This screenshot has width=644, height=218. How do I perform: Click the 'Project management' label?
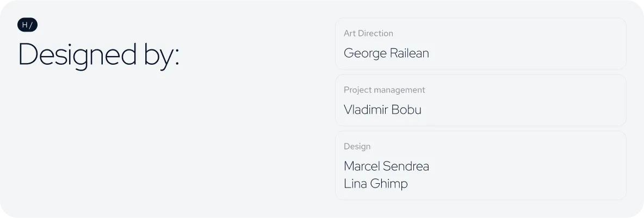point(385,90)
